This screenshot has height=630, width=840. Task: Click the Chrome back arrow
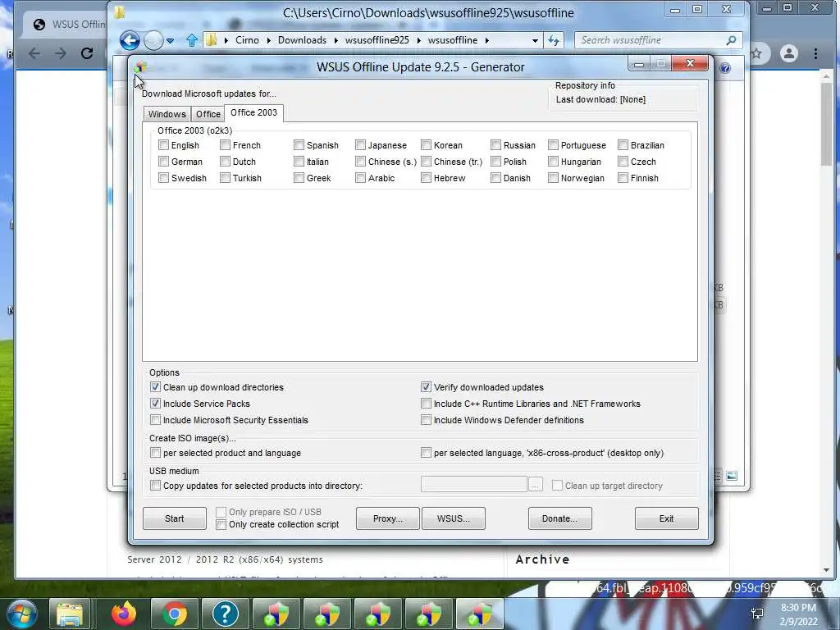34,53
